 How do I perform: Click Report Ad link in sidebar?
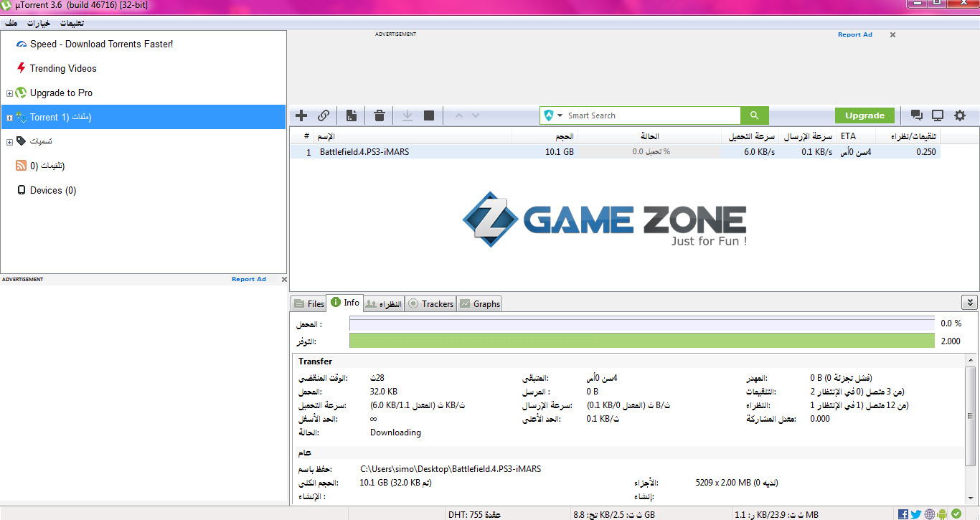tap(249, 279)
